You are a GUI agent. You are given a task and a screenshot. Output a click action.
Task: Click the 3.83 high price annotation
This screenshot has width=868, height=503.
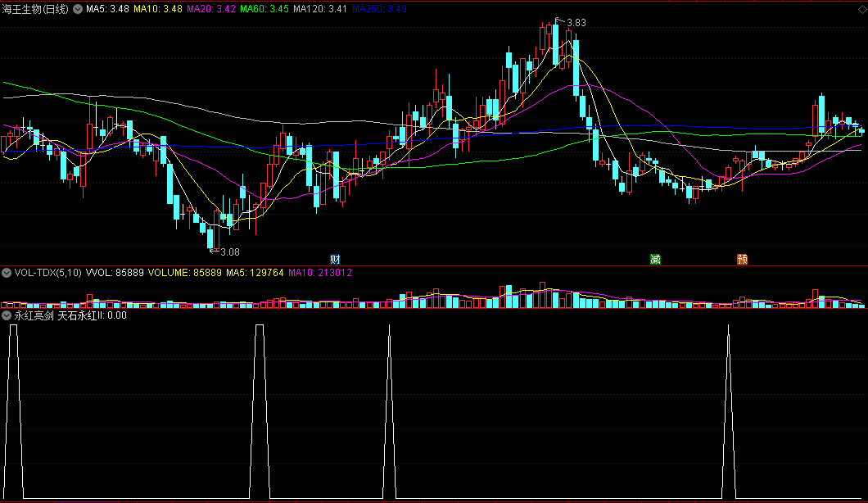(576, 23)
